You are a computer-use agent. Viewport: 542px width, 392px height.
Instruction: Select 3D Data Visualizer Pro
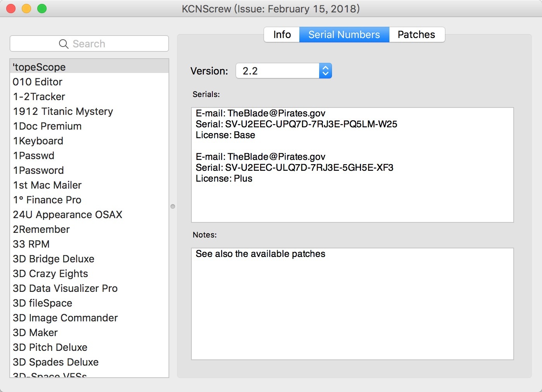click(x=65, y=288)
